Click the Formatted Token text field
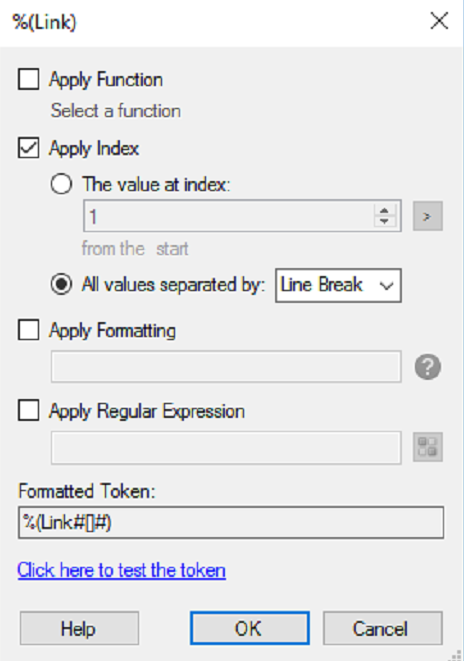The height and width of the screenshot is (661, 464). 231,523
